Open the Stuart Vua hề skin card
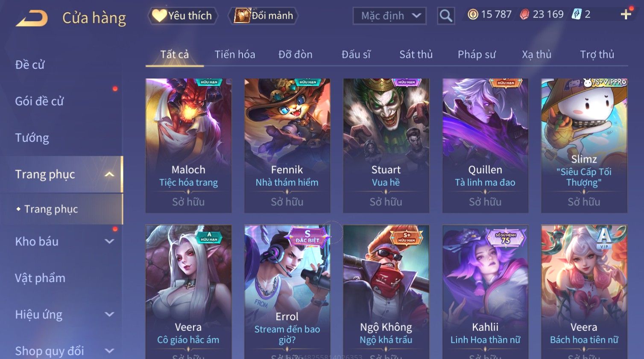This screenshot has width=644, height=359. click(386, 146)
